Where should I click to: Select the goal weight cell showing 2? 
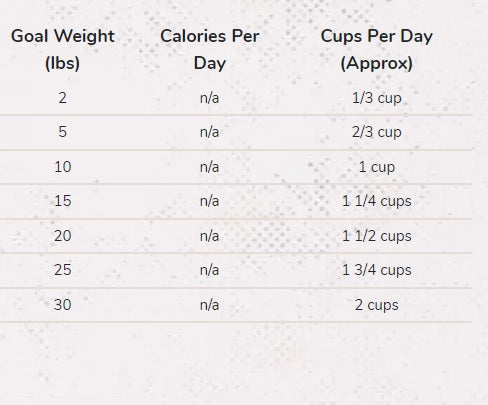(63, 98)
